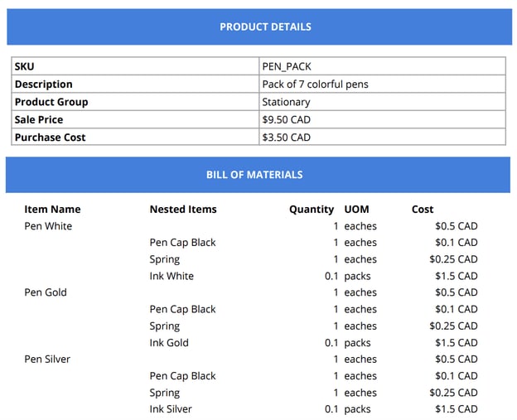The height and width of the screenshot is (420, 517).
Task: Click the Stationary product group value
Action: point(286,102)
